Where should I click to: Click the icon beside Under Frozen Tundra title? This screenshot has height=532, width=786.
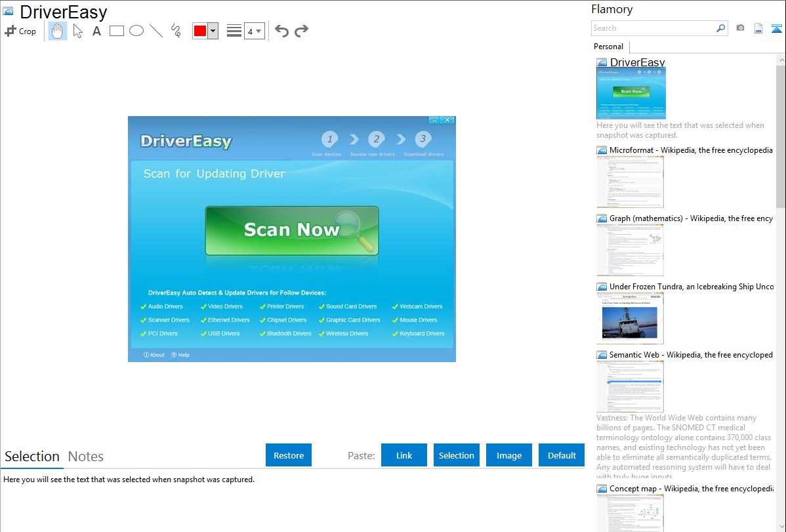(x=602, y=286)
